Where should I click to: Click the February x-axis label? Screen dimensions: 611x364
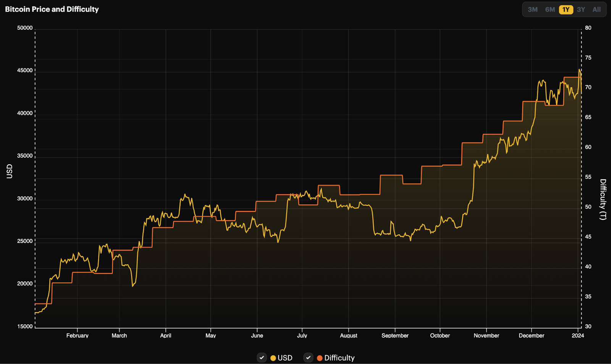click(x=77, y=335)
